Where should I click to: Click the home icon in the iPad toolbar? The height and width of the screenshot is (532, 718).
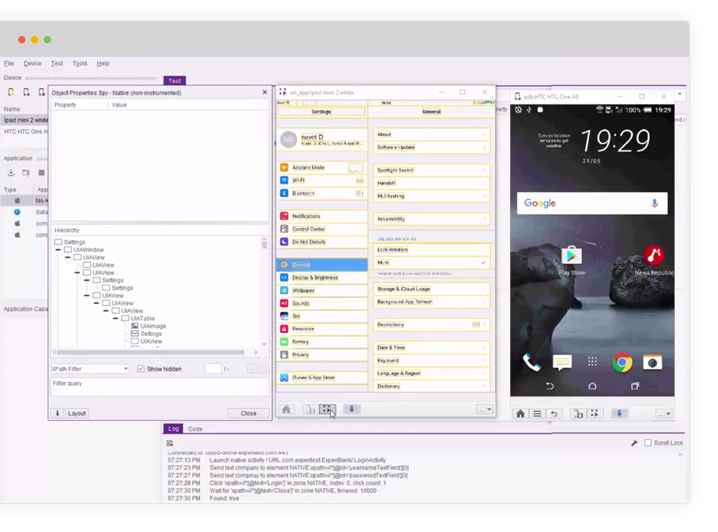point(287,409)
